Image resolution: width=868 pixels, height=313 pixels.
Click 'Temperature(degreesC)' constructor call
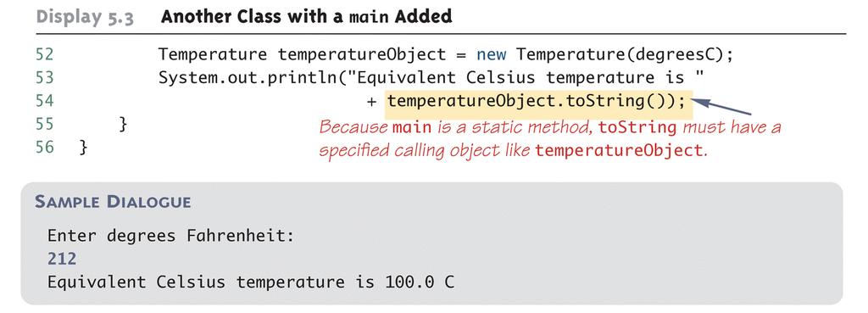(x=625, y=55)
